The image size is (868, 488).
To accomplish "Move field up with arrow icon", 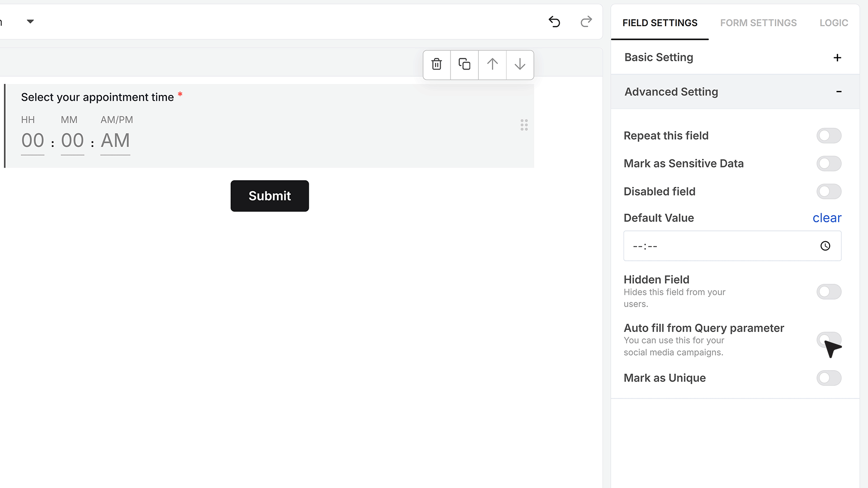I will [x=492, y=65].
